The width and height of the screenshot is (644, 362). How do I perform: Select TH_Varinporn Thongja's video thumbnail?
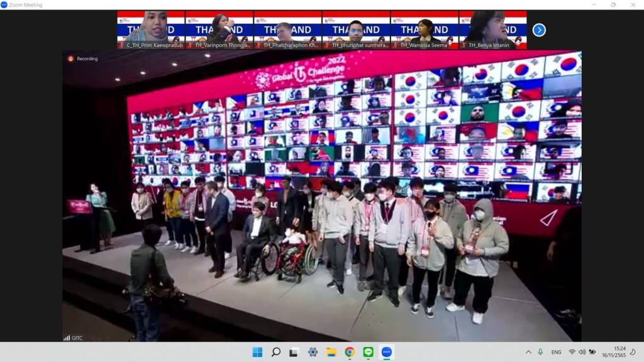pos(219,30)
